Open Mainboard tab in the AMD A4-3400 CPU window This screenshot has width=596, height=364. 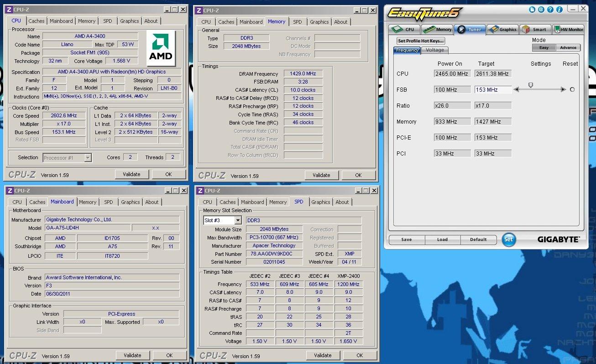61,21
